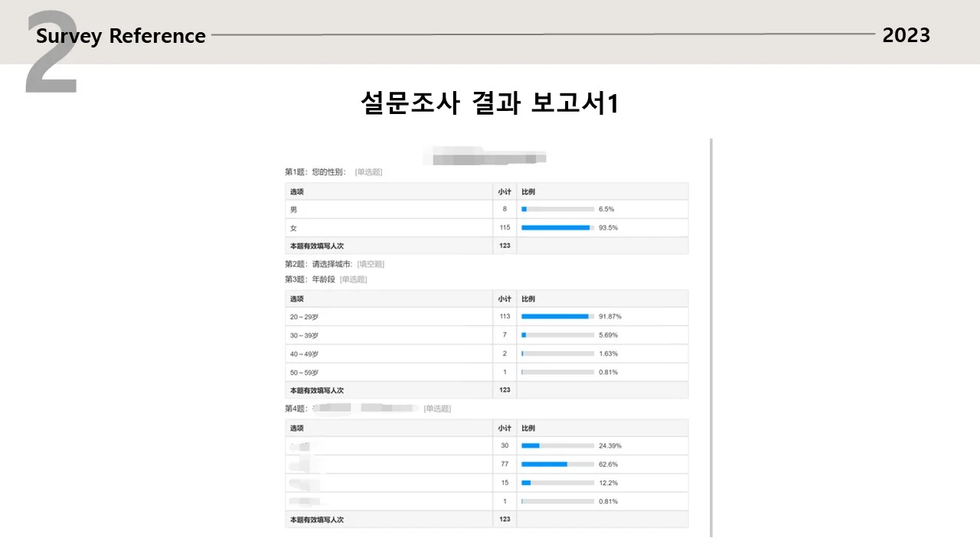Click the '12.2%' percentage value
The height and width of the screenshot is (551, 980).
click(608, 483)
